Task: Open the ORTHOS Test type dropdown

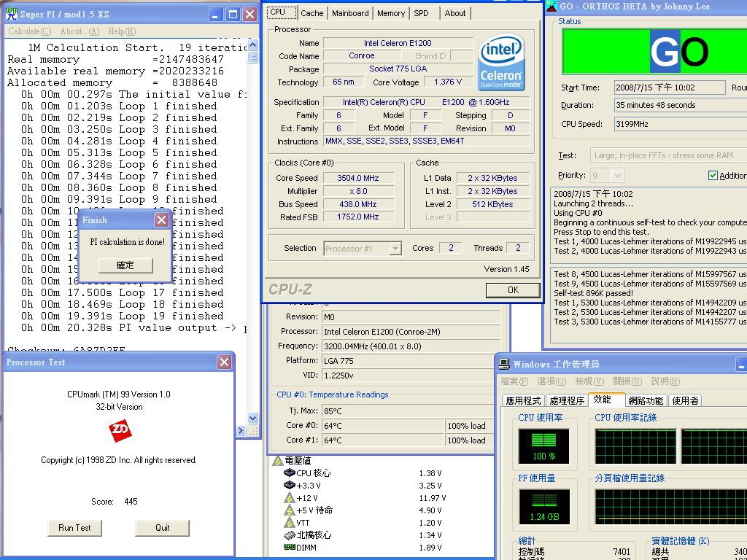Action: pyautogui.click(x=668, y=155)
